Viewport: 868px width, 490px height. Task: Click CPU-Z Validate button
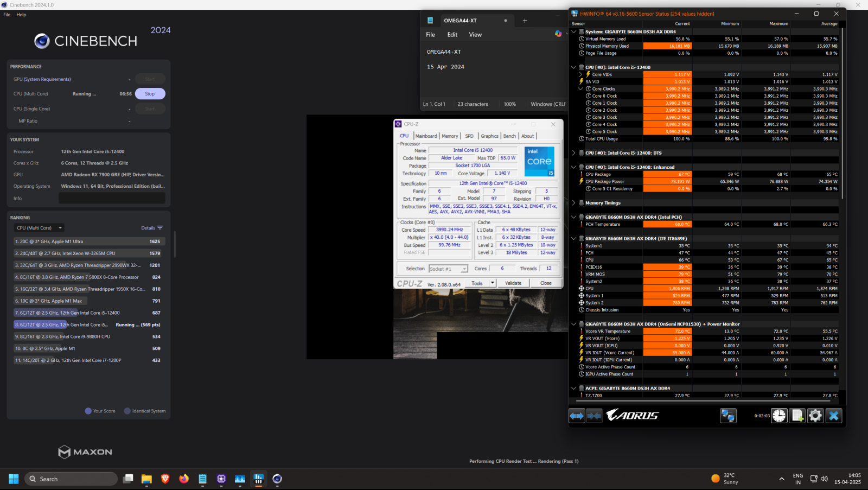coord(513,283)
